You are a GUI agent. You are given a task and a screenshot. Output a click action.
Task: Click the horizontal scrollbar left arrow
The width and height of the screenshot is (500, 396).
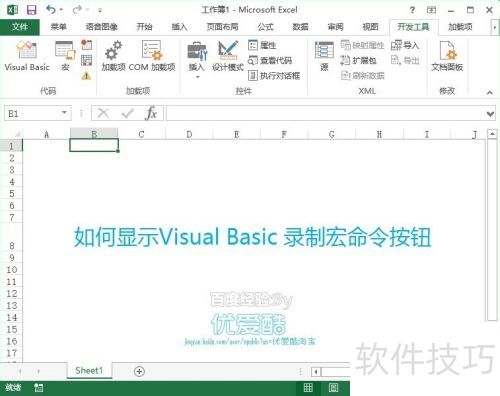click(316, 371)
